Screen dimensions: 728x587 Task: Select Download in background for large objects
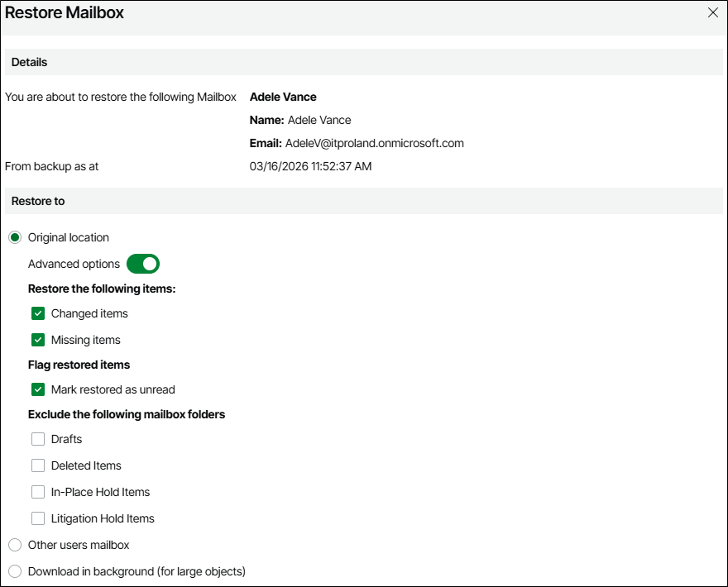pyautogui.click(x=15, y=571)
